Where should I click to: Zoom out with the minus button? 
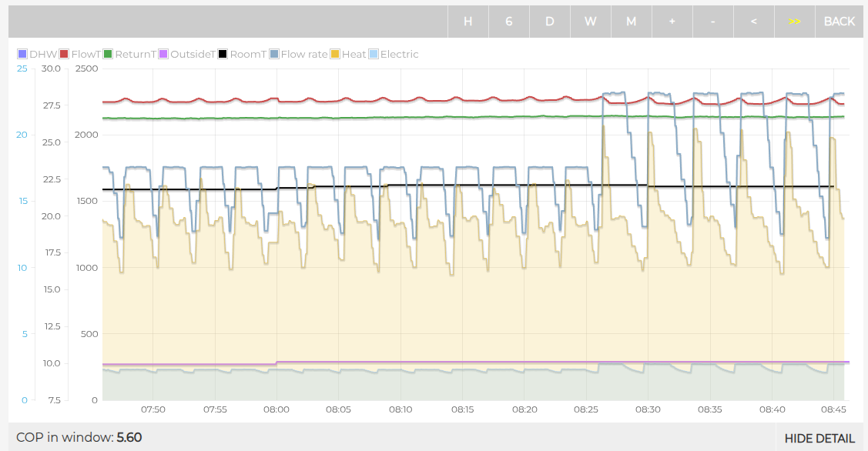(712, 22)
